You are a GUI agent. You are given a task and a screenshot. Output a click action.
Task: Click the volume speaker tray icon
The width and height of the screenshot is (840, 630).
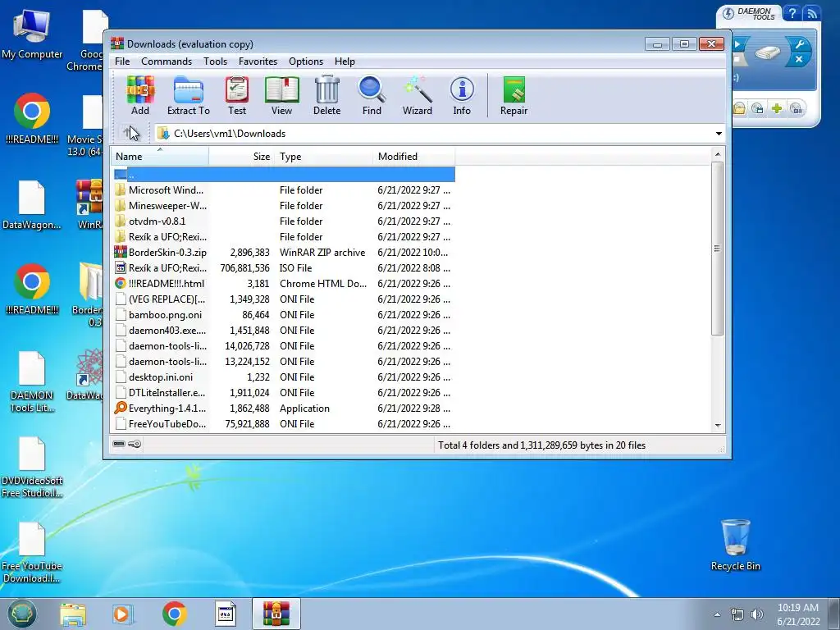pos(756,614)
